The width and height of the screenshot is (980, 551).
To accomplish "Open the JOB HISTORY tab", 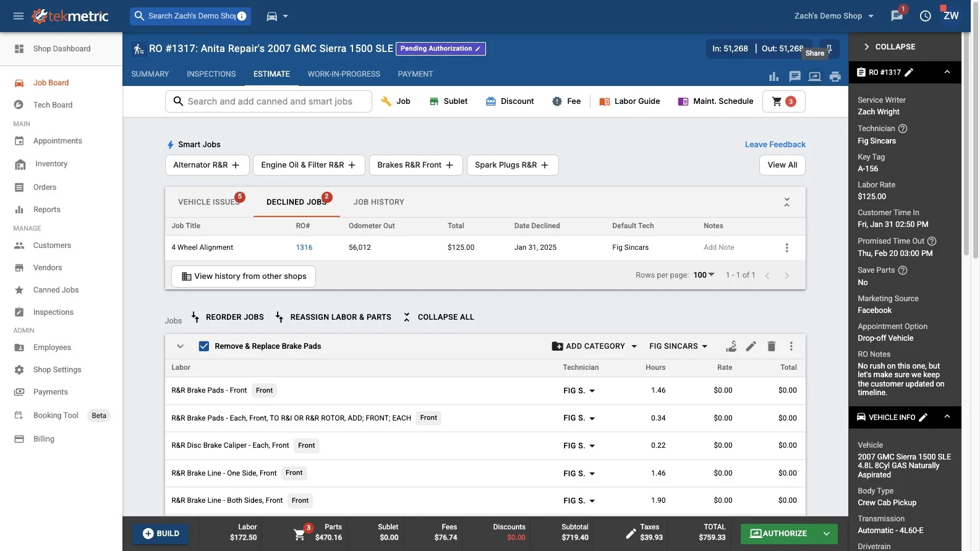I will [x=378, y=202].
